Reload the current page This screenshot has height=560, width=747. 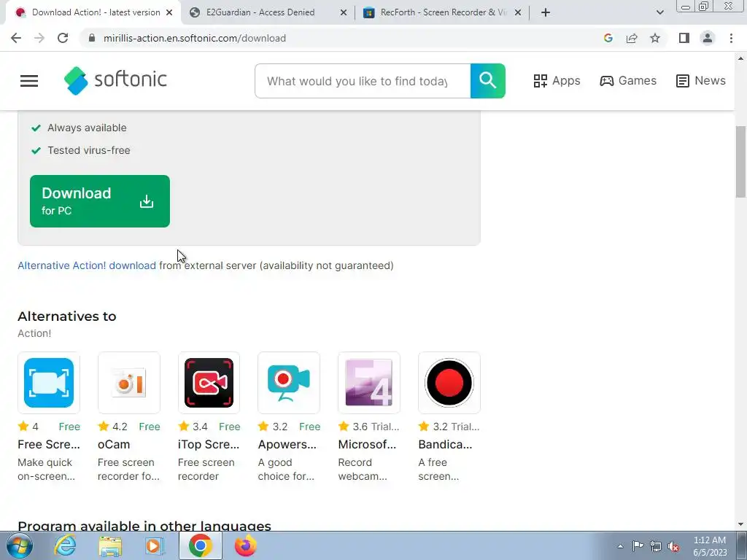[x=63, y=38]
